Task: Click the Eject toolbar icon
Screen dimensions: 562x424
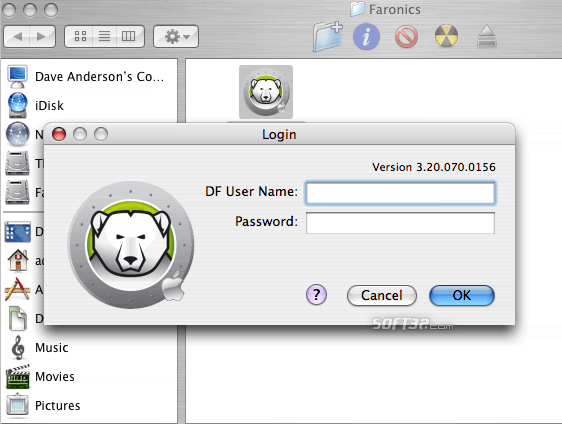Action: [487, 36]
